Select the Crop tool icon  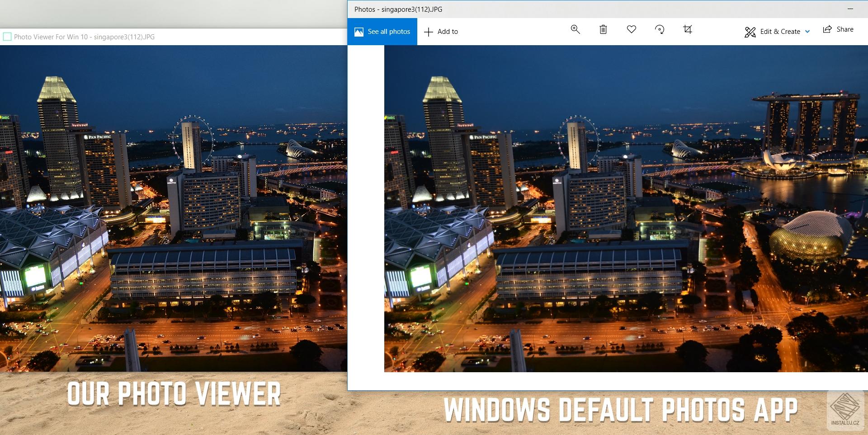[x=687, y=29]
